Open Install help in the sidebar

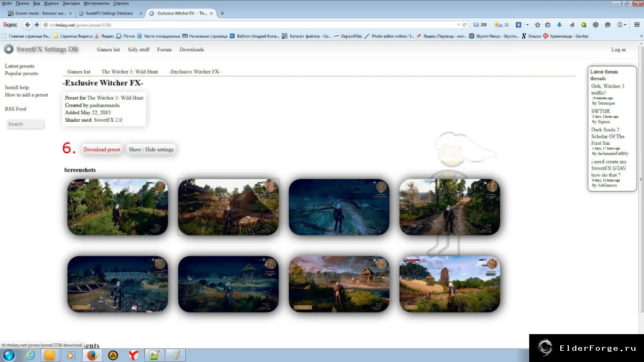[17, 87]
